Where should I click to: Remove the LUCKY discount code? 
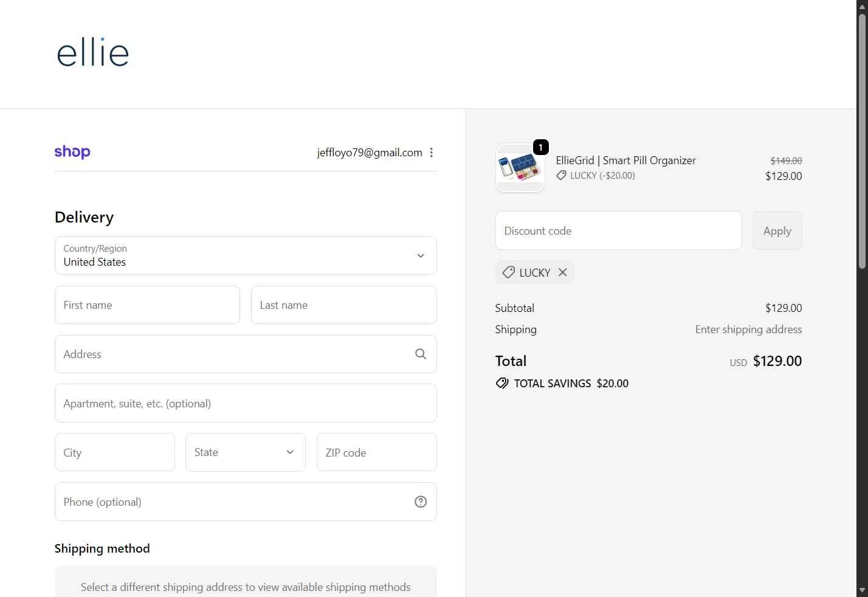563,272
